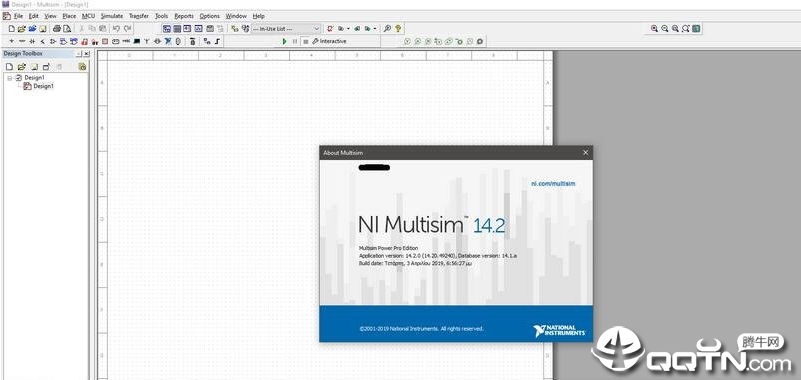Create new design in Design Toolbox
Viewport: 801px width, 380px height.
(10, 66)
